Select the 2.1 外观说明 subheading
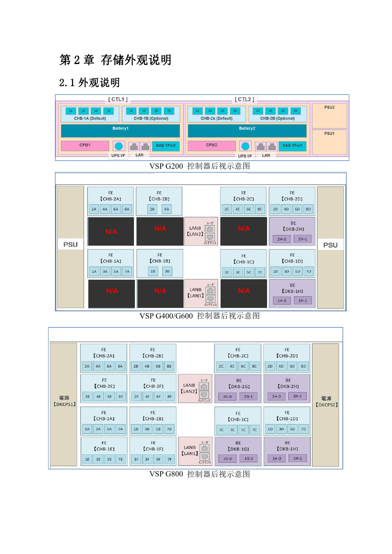 tap(90, 83)
